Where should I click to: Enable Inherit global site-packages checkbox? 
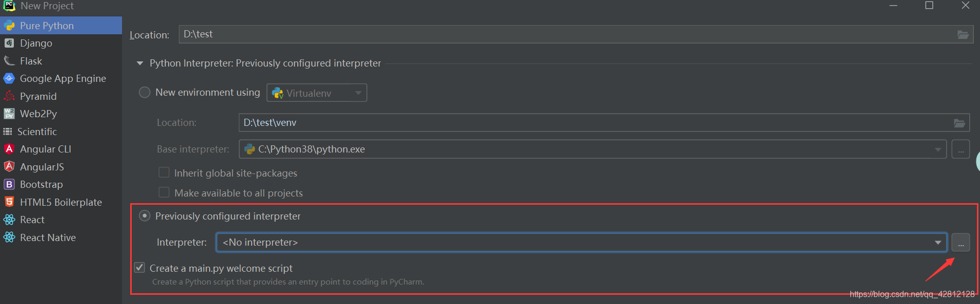click(x=164, y=172)
